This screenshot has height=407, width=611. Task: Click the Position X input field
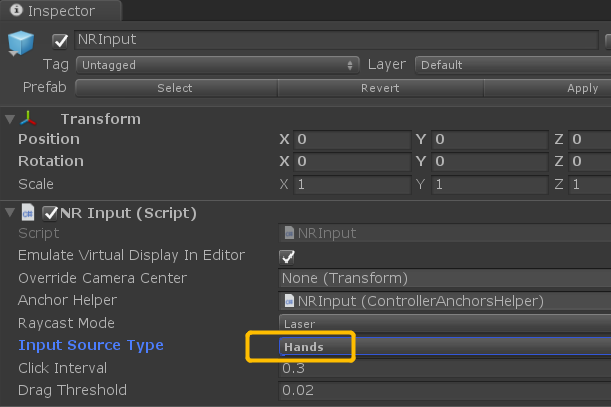[x=352, y=140]
